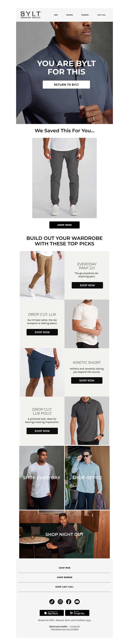Viewport: 129px width, 644px height.
Task: Open the SHOP EVERYDAY image tile
Action: tap(42, 477)
